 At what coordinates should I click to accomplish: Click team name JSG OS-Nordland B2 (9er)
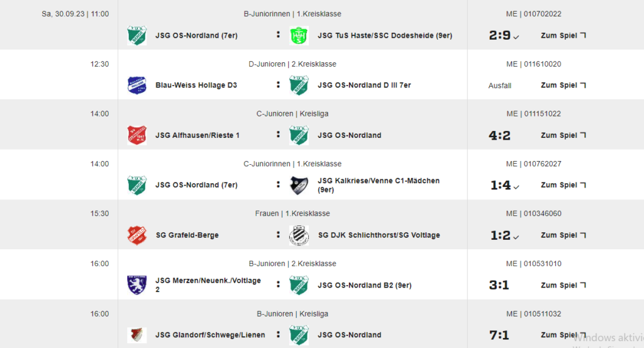[364, 285]
